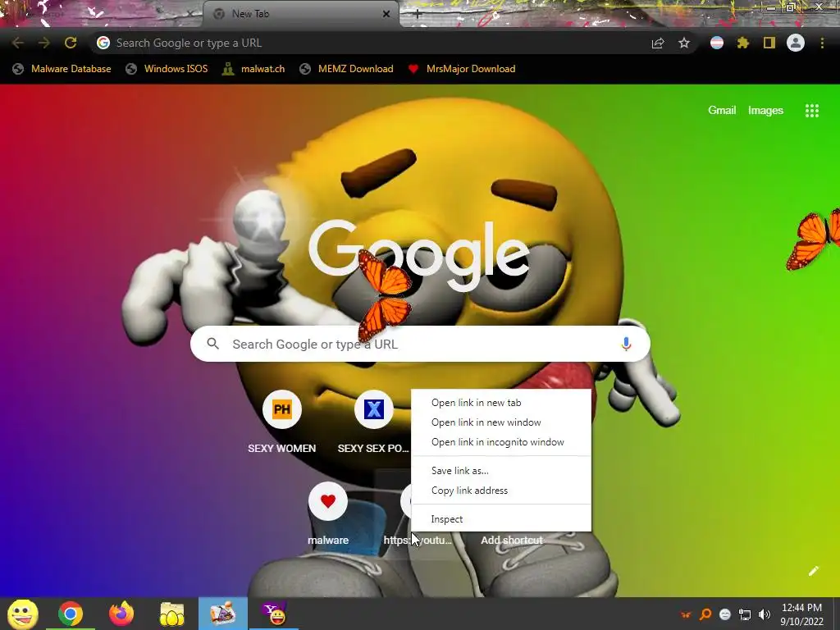Open the Gmail link
The height and width of the screenshot is (630, 840).
tap(722, 111)
